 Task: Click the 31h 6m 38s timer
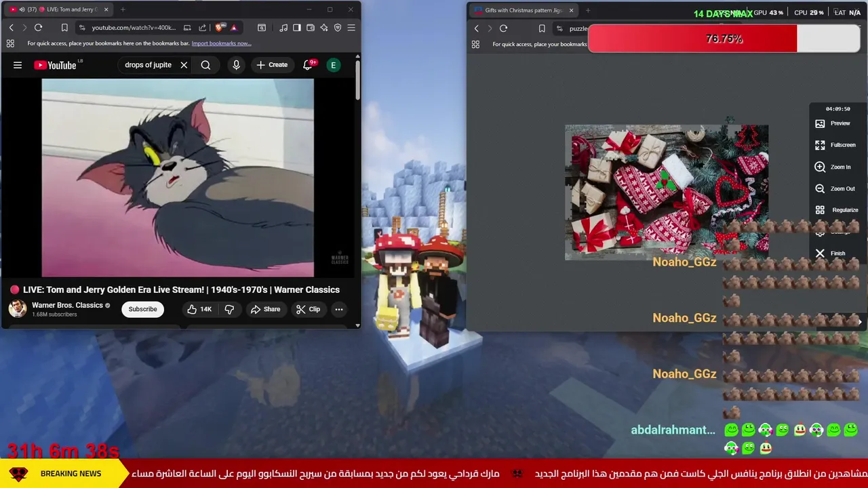tap(63, 451)
